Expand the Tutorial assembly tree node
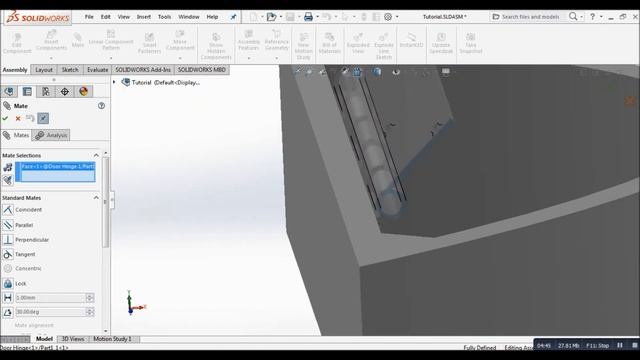The width and height of the screenshot is (640, 360). [114, 82]
